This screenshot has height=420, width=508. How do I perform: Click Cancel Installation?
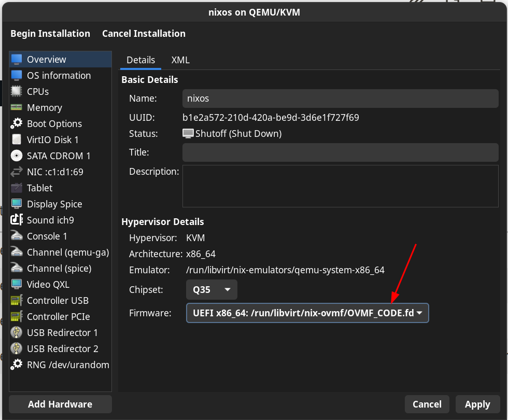click(144, 33)
